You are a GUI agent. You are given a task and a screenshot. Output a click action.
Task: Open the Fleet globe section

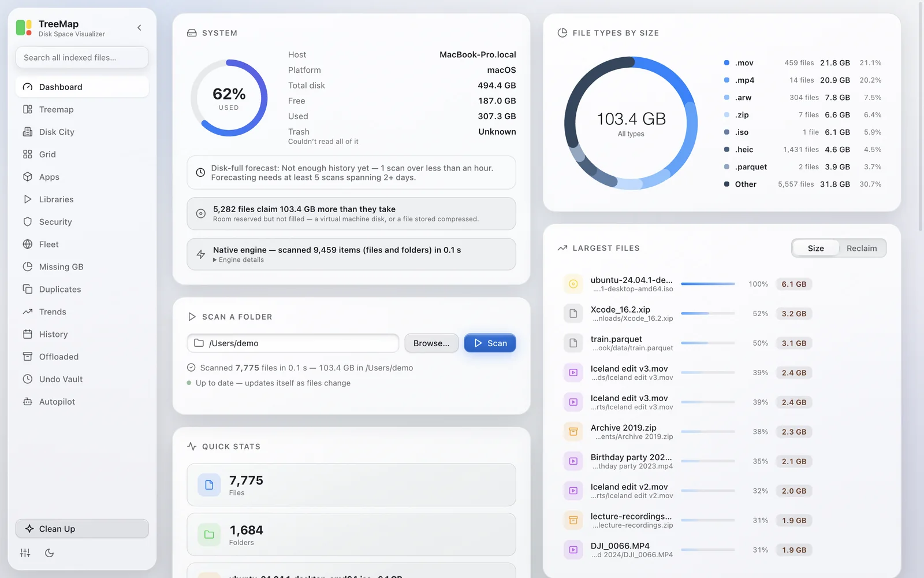tap(82, 244)
